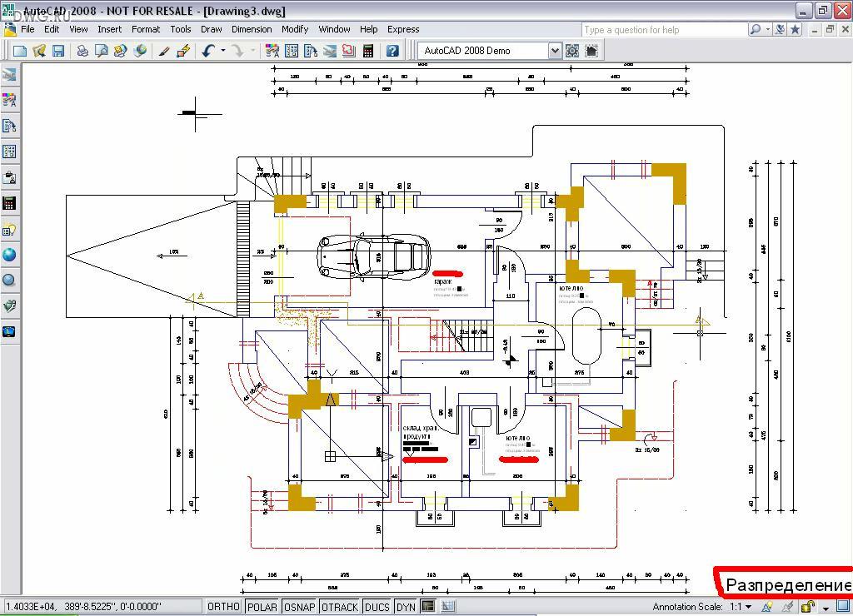Open the QuickCalc calculator in top toolbar
This screenshot has width=853, height=616.
tap(367, 51)
